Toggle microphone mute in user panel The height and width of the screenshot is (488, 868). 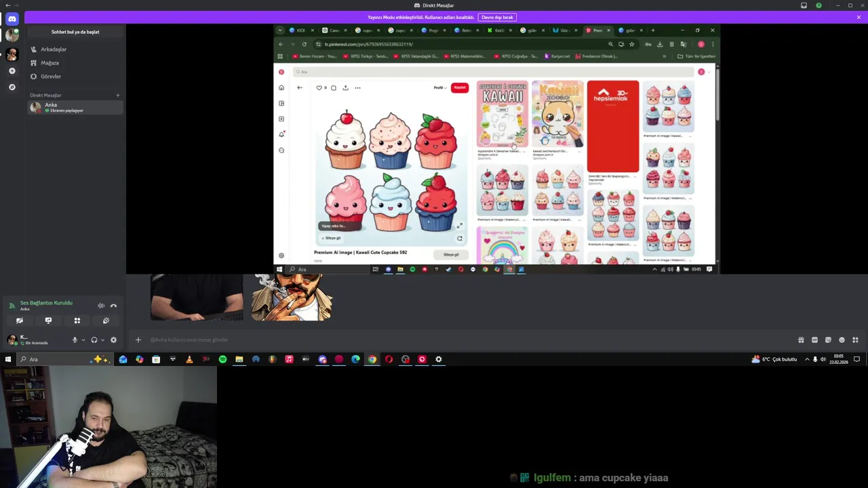pyautogui.click(x=75, y=340)
